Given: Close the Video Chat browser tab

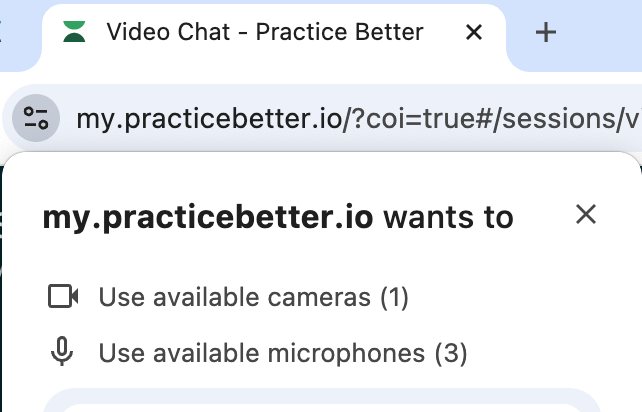Looking at the screenshot, I should [x=475, y=32].
